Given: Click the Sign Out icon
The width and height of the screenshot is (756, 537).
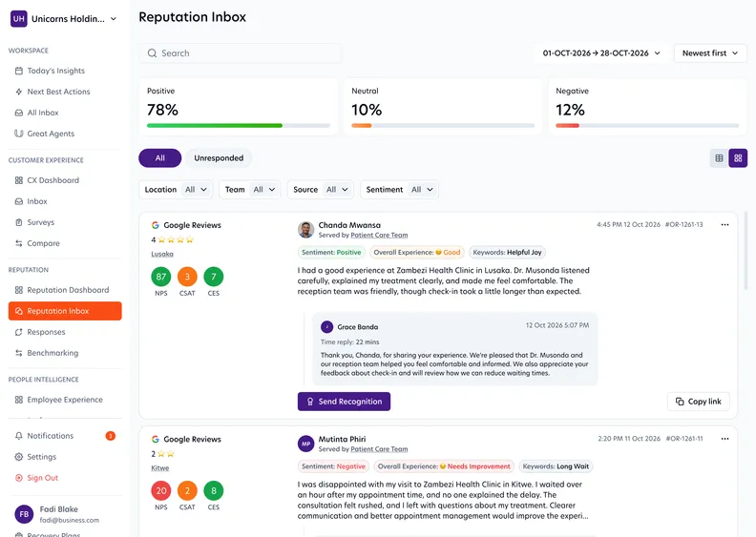Looking at the screenshot, I should pyautogui.click(x=19, y=478).
